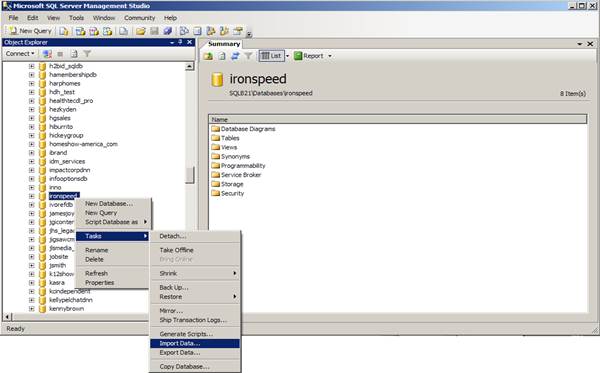This screenshot has width=600, height=373.
Task: Click the Save toolbar icon
Action: pyautogui.click(x=154, y=31)
